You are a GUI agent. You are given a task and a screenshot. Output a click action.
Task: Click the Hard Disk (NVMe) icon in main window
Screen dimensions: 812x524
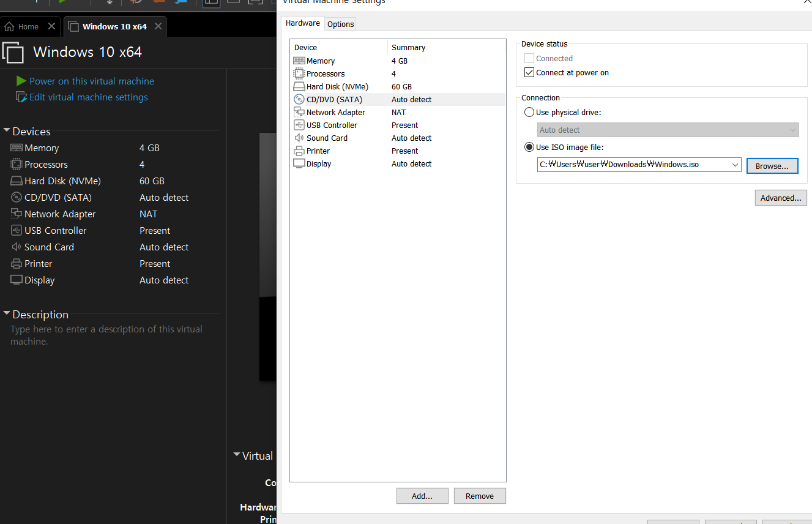coord(17,181)
